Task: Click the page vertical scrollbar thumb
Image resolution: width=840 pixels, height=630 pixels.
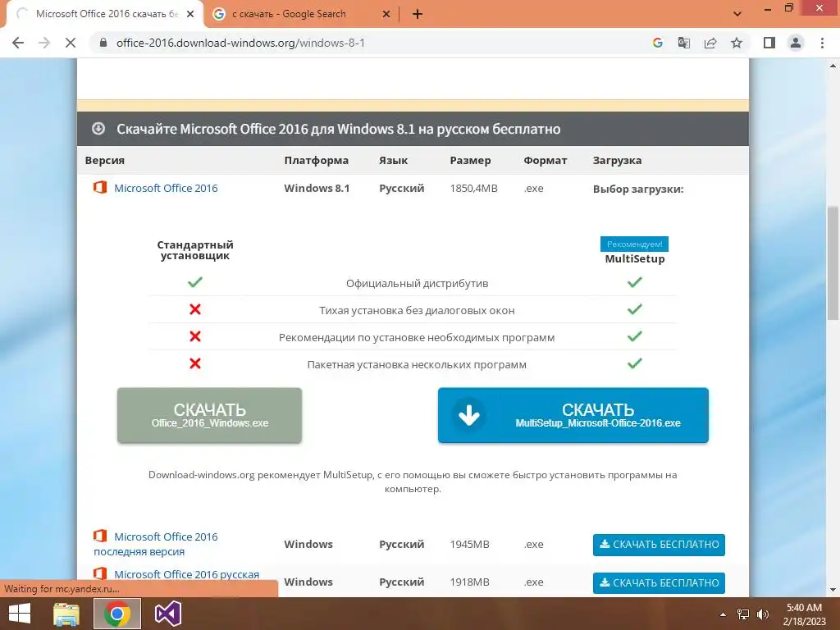Action: tap(833, 263)
